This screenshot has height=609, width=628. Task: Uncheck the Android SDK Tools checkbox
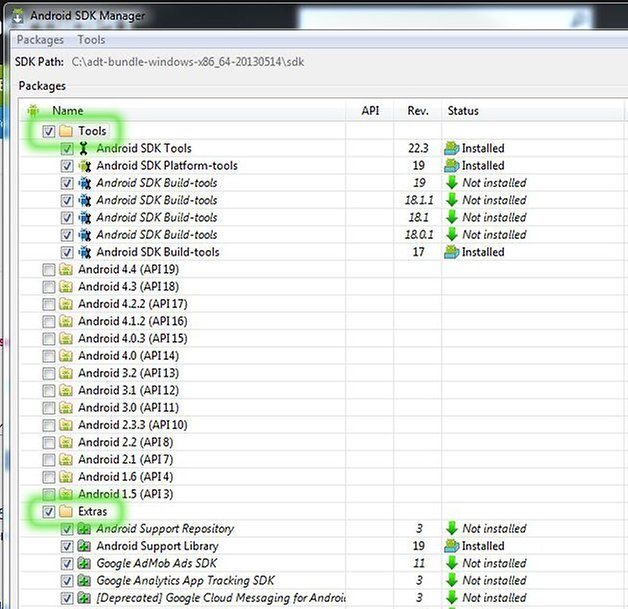[67, 149]
